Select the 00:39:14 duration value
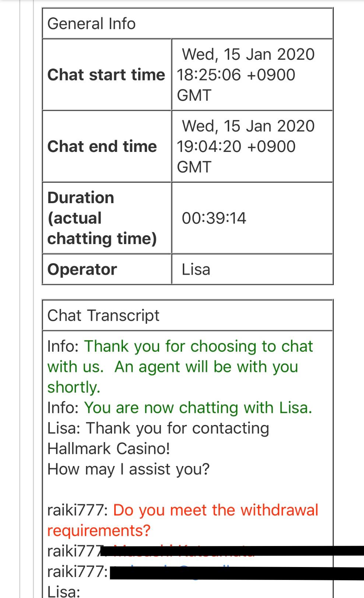The image size is (364, 598). click(x=214, y=218)
